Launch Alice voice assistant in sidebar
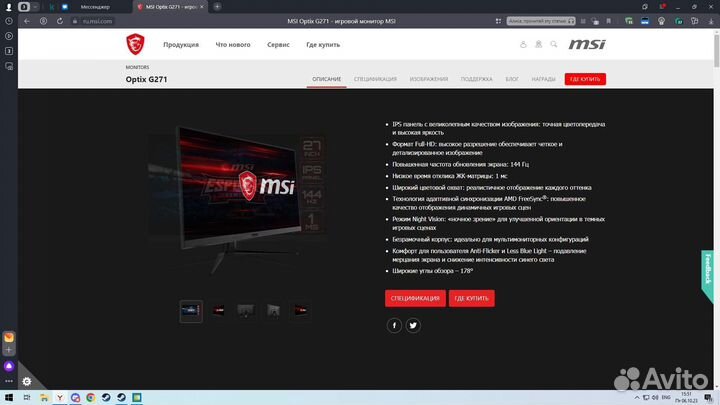The height and width of the screenshot is (405, 720). click(9, 366)
